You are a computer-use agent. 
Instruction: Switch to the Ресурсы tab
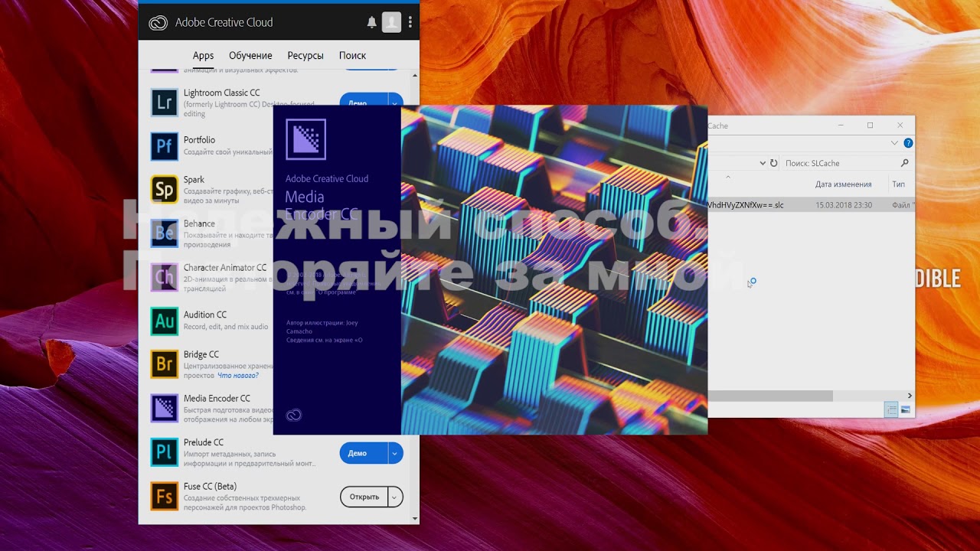coord(305,56)
